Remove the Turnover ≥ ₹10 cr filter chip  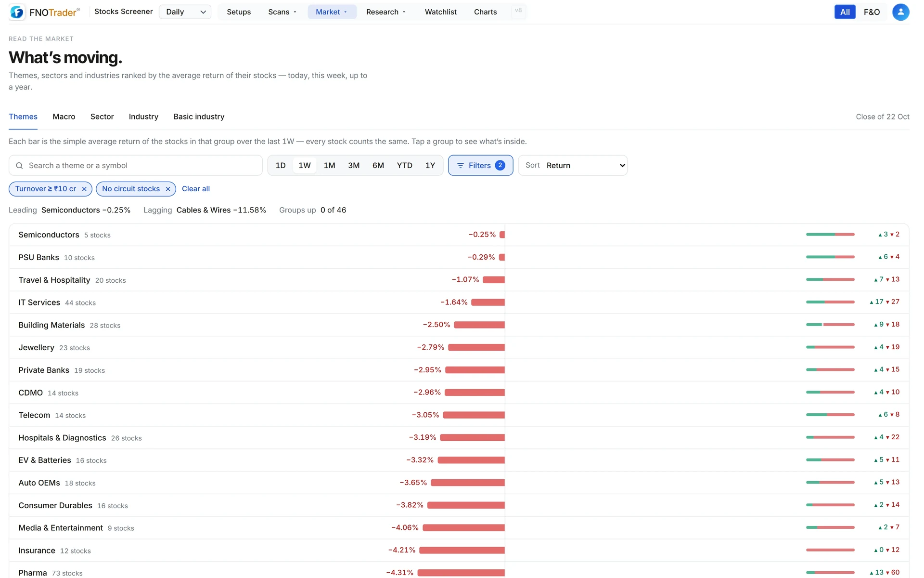[x=84, y=189]
